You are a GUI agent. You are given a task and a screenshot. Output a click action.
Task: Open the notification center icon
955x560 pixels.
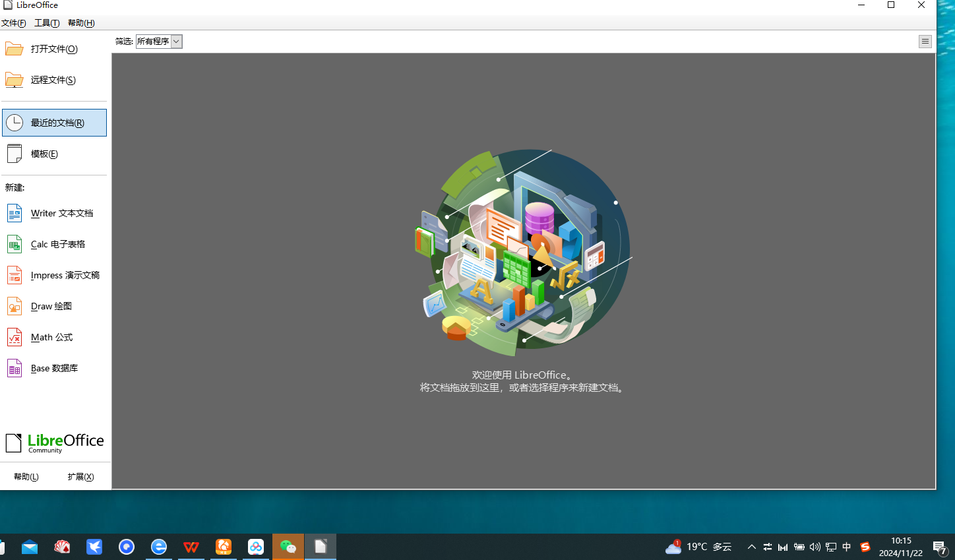[940, 547]
